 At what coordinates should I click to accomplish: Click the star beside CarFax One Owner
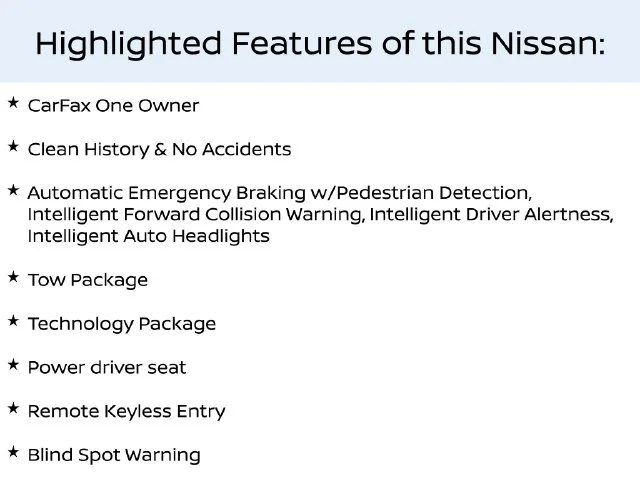13,103
